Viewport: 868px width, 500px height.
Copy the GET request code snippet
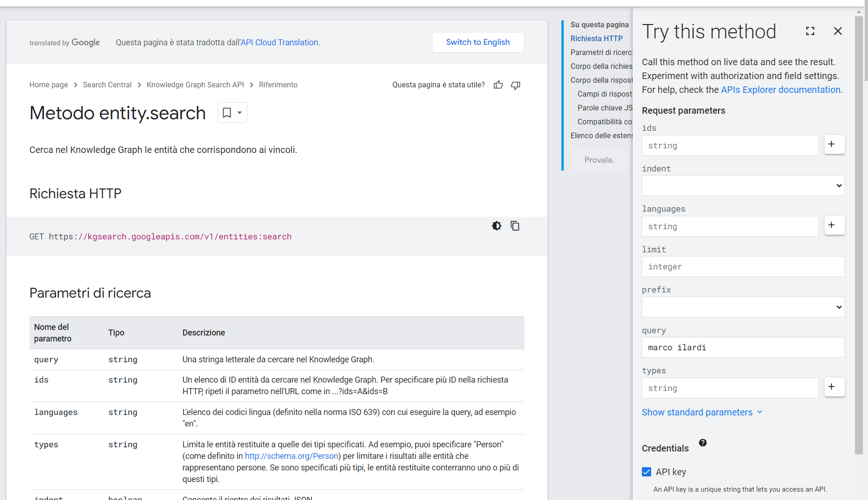[x=515, y=226]
